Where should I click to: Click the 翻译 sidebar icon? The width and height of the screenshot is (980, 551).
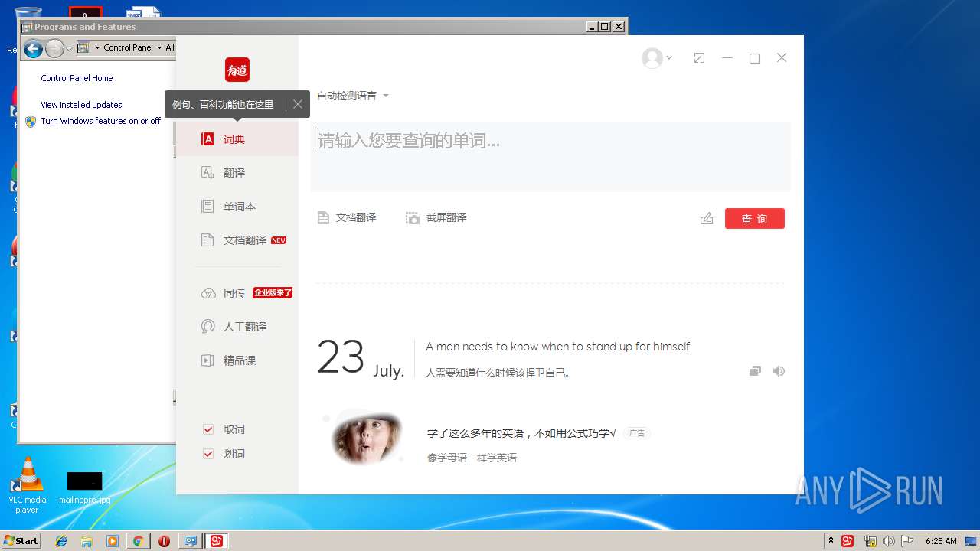click(x=207, y=173)
